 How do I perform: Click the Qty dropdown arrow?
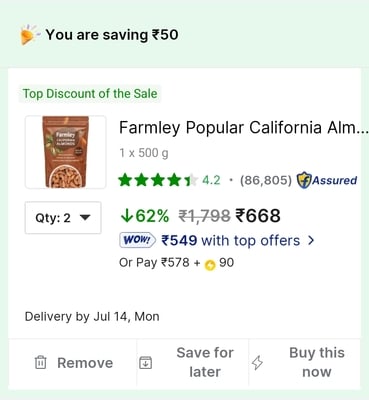coord(86,218)
